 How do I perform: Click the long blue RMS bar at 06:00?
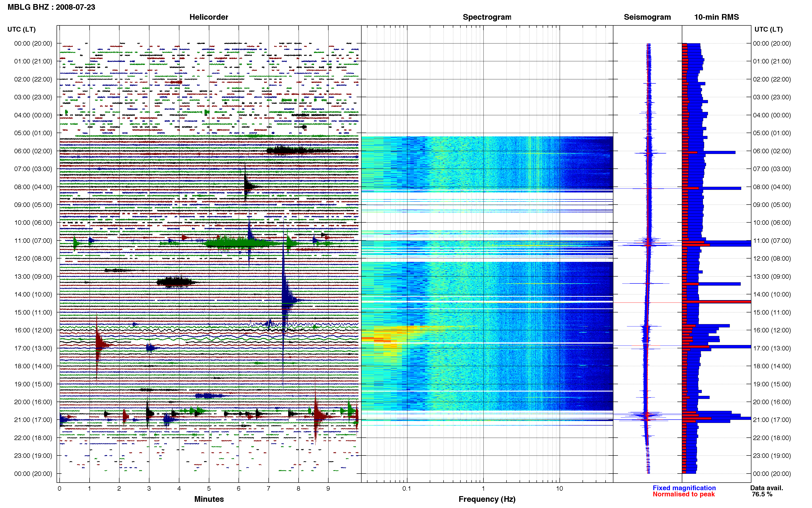(x=709, y=153)
